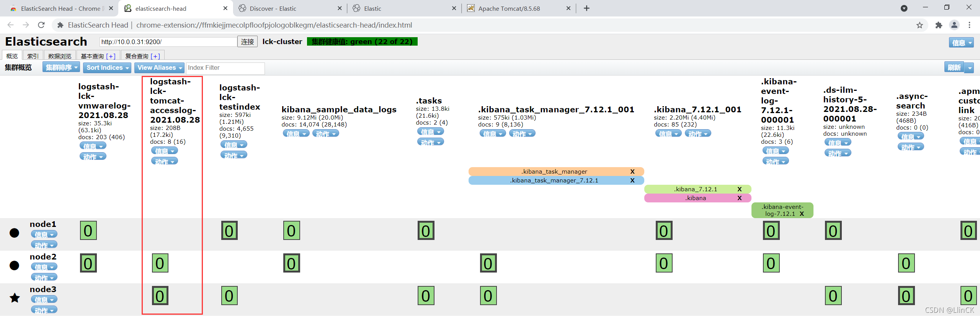Viewport: 980px width, 317px height.
Task: Reload the page with the refresh icon
Action: (41, 25)
